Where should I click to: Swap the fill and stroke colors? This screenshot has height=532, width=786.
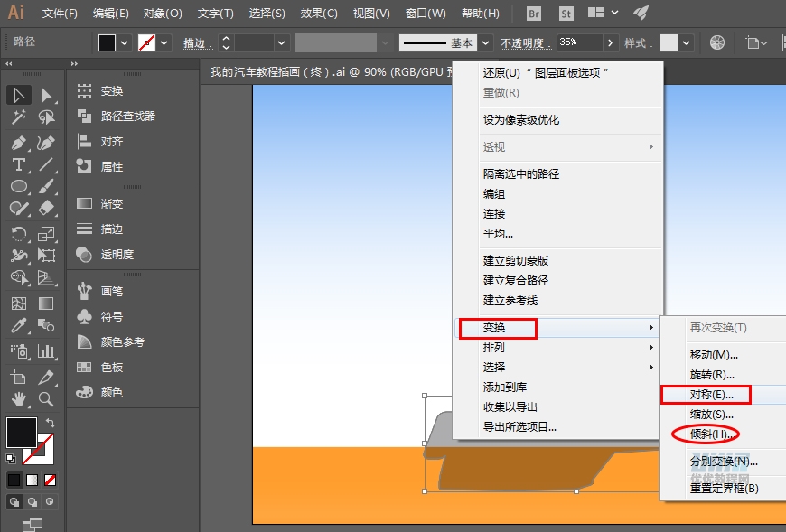point(51,423)
